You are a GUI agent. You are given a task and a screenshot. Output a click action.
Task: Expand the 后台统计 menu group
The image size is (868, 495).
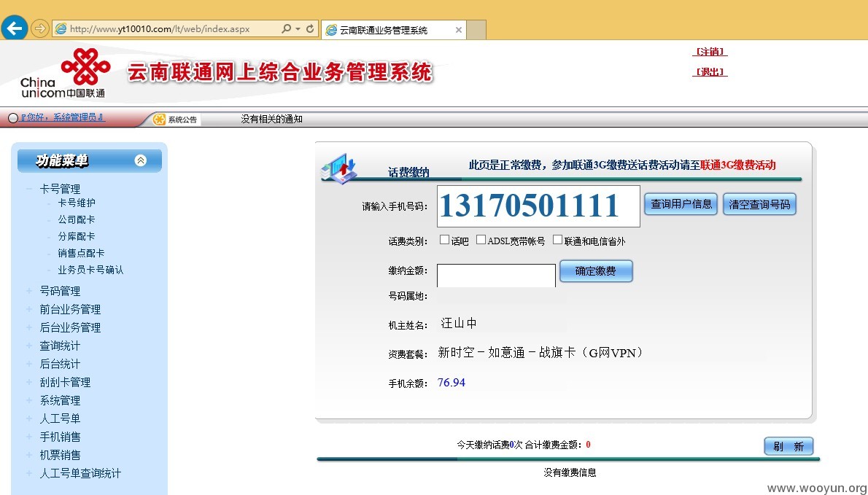(x=60, y=364)
